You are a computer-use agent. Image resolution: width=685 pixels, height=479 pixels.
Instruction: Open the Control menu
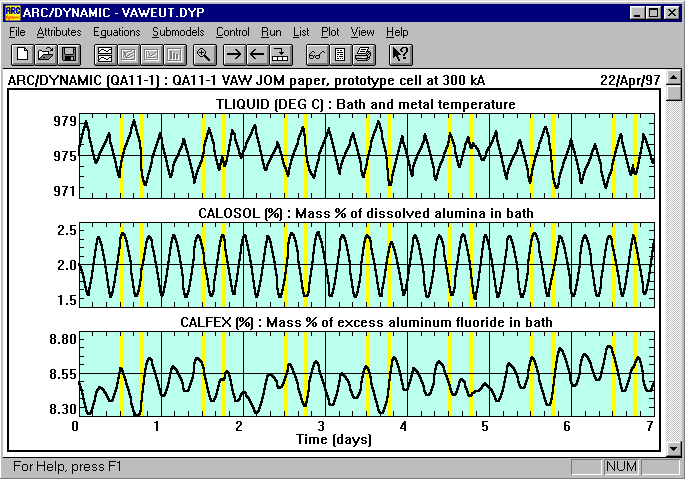[x=233, y=32]
